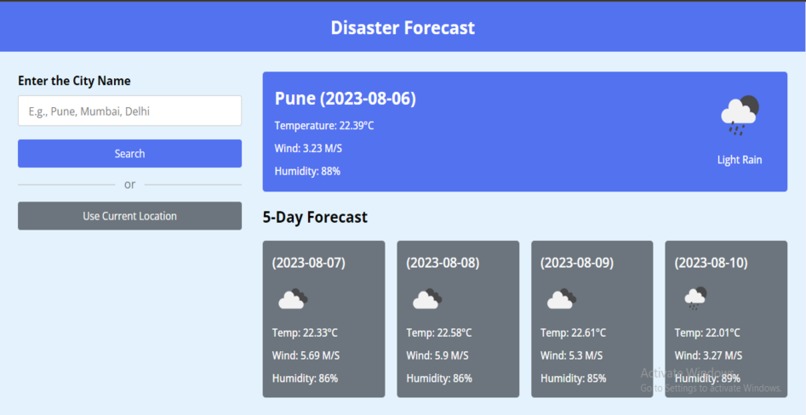
Task: Click the cloud icon in the 2023-08-07 card
Action: [x=293, y=299]
